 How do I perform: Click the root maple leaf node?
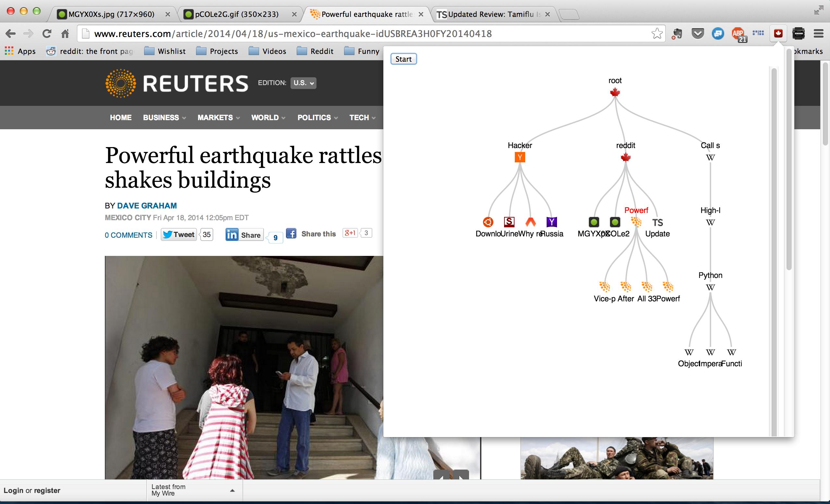tap(615, 92)
